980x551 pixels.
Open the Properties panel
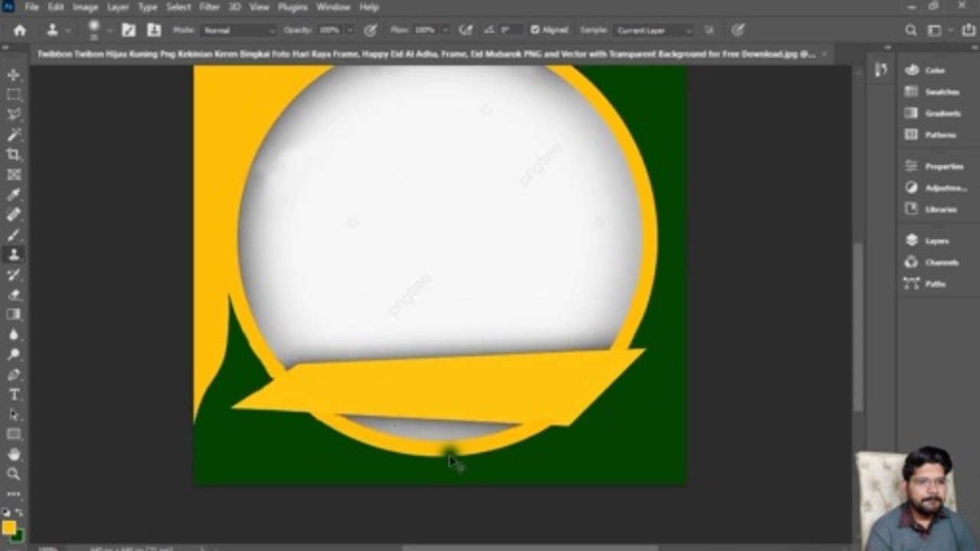point(933,166)
